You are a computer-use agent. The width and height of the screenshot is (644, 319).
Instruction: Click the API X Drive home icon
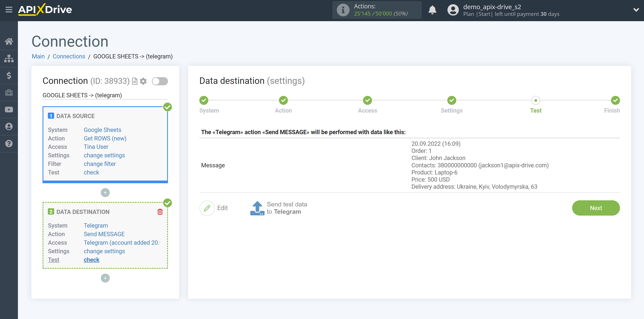pos(9,41)
